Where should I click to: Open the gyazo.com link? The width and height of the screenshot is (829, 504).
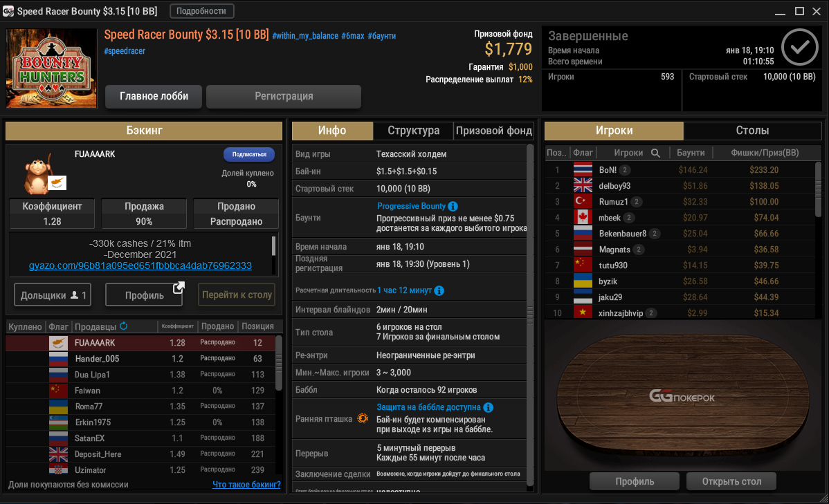tap(140, 265)
